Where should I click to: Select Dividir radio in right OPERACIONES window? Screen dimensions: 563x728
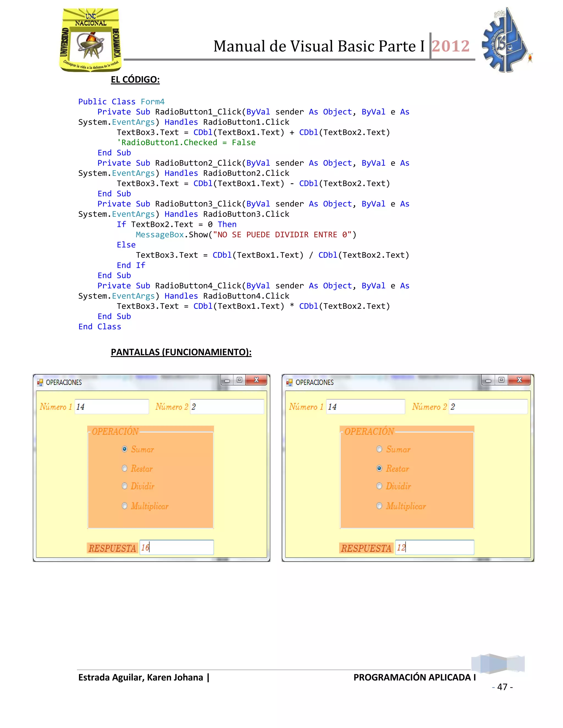point(379,486)
